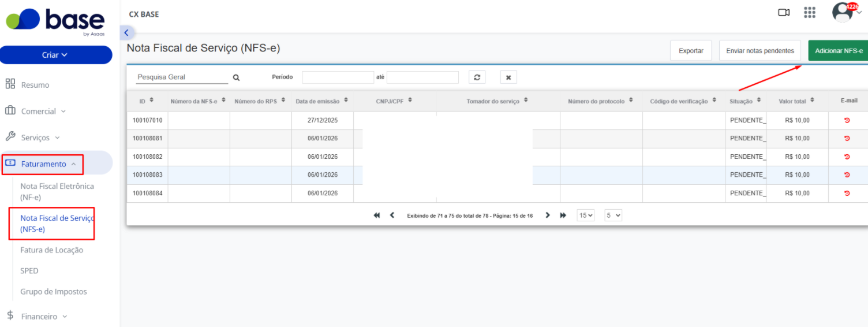Go to the last page arrow
This screenshot has width=868, height=327.
point(563,215)
